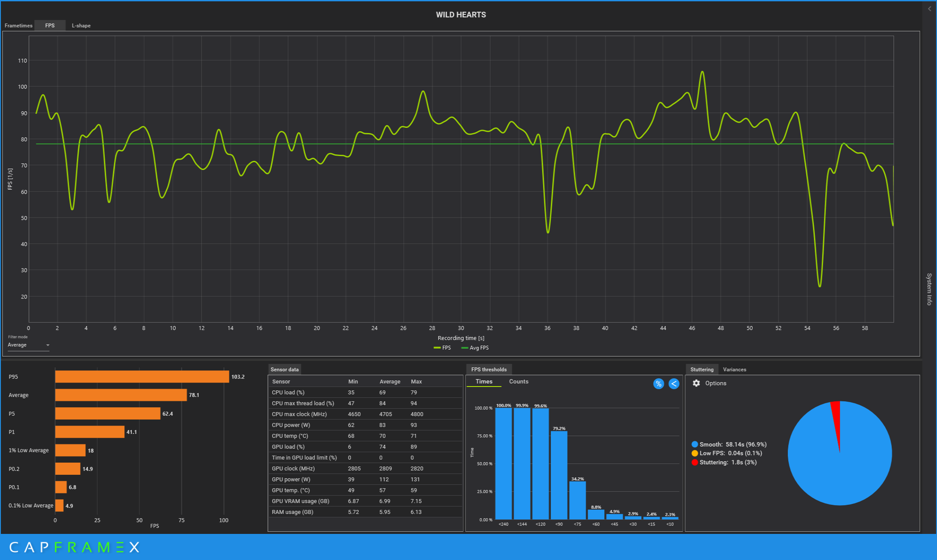Select the FPS graph tab
937x560 pixels.
click(x=50, y=26)
